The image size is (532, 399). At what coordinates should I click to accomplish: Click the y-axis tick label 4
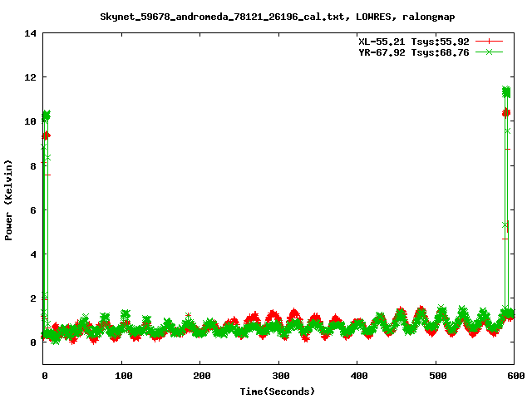click(33, 254)
